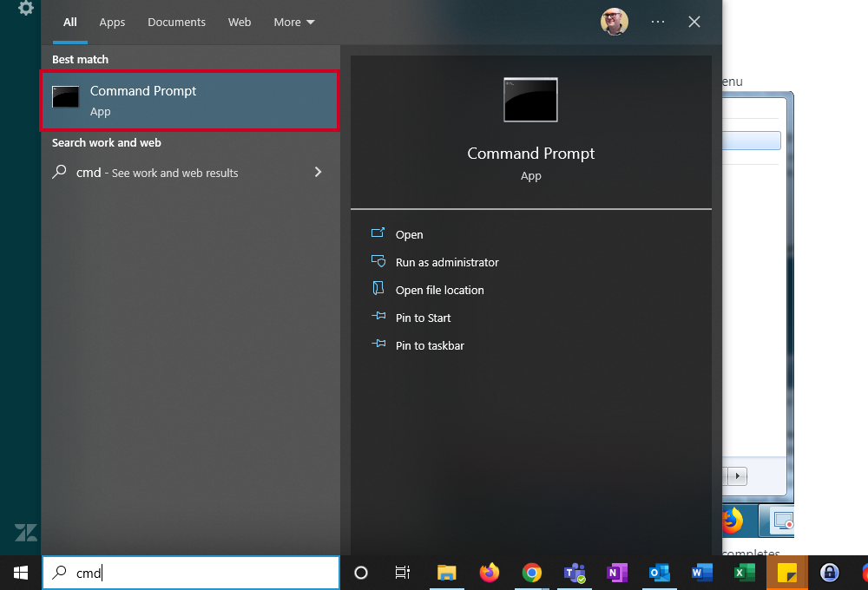The height and width of the screenshot is (590, 868).
Task: Open Firefox from the taskbar
Action: [x=489, y=573]
